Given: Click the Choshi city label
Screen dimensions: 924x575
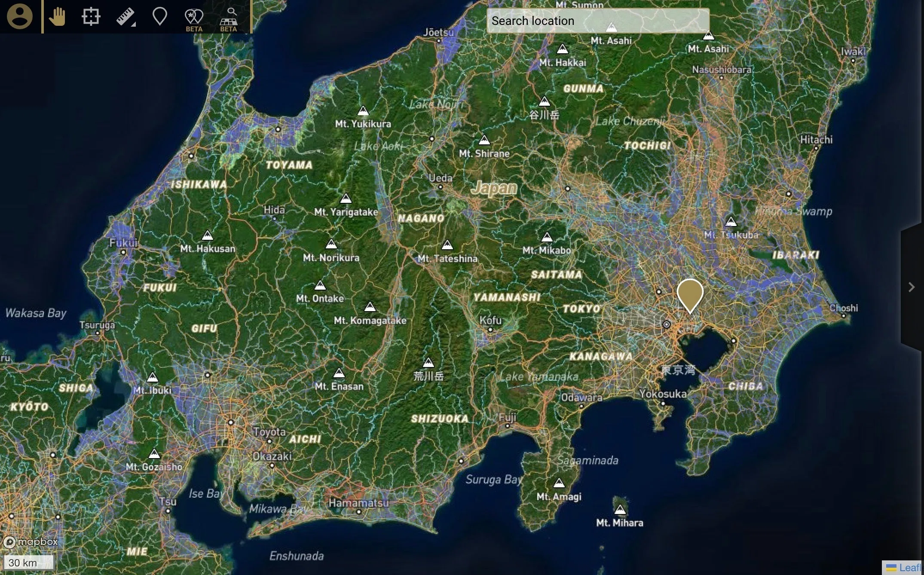Looking at the screenshot, I should tap(844, 308).
